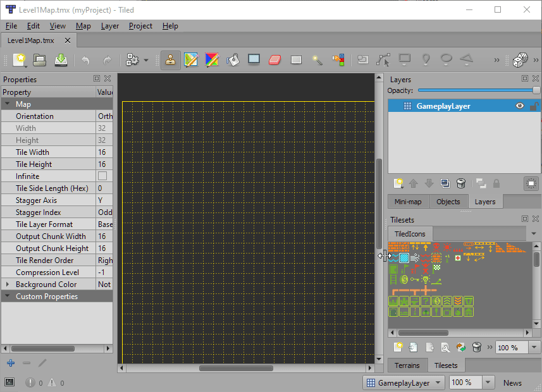Viewport: 542px width, 392px height.
Task: Click the News button
Action: point(512,383)
